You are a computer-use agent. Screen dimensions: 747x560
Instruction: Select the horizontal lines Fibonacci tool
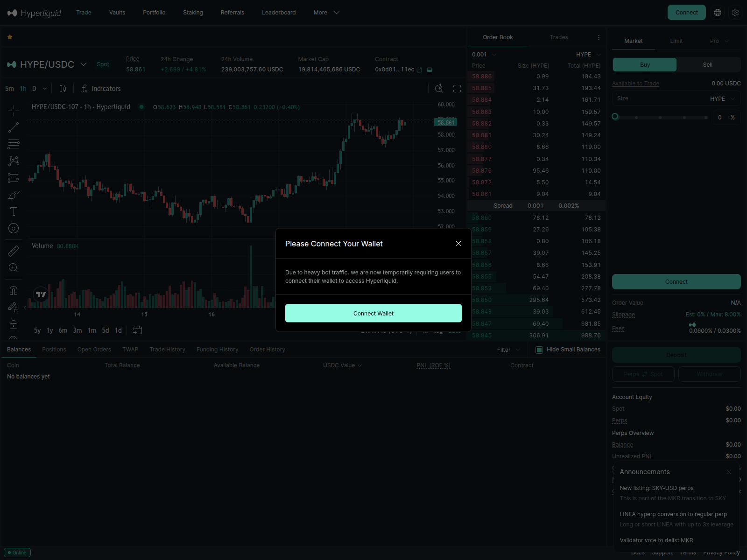tap(14, 144)
